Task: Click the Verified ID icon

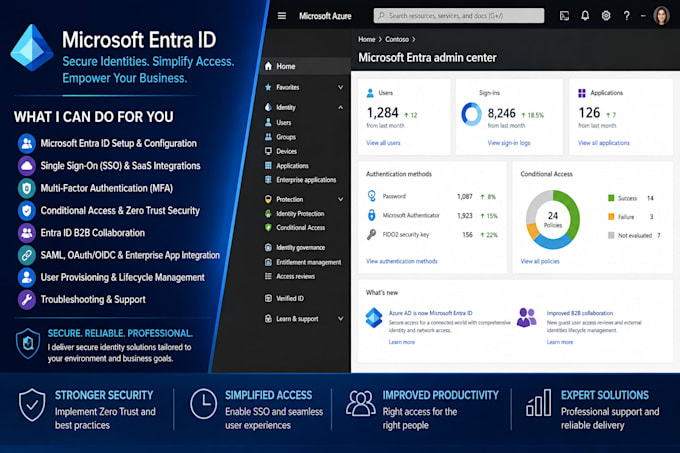Action: point(268,298)
